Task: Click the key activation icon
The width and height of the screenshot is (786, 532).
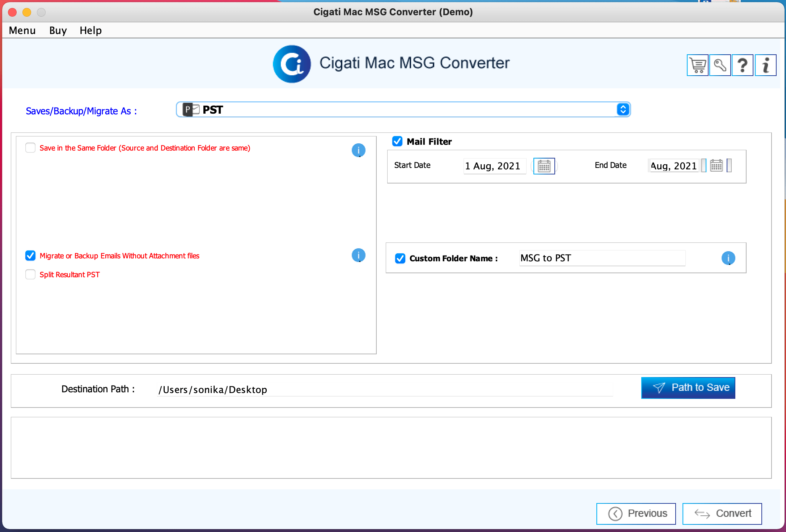Action: tap(720, 66)
